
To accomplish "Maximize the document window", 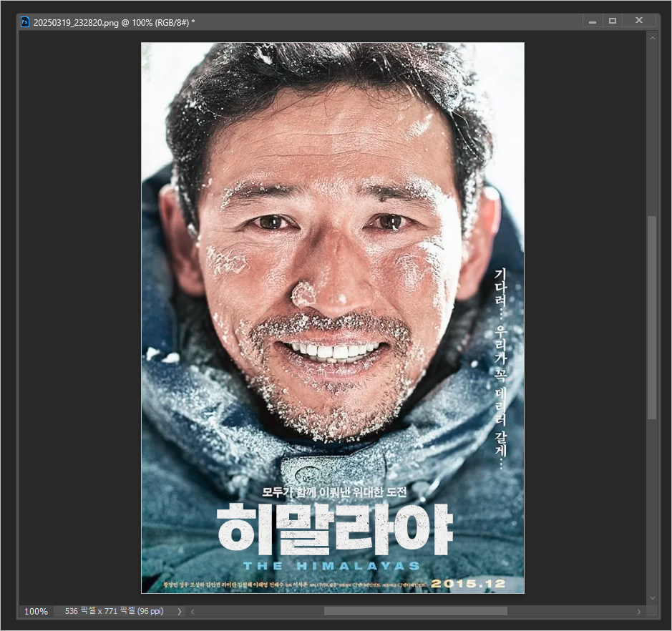I will point(613,21).
